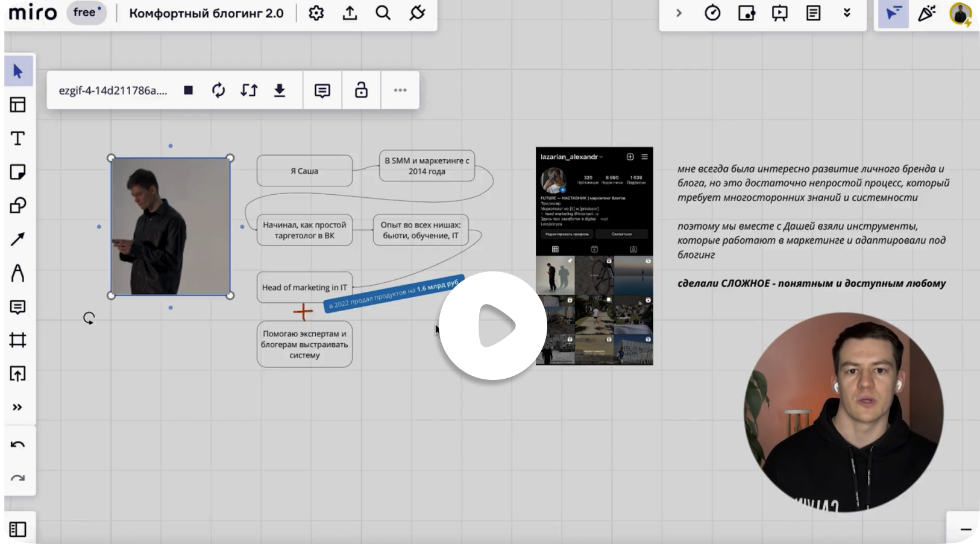Download the selected image
Viewport: 980px width, 544px height.
click(x=280, y=90)
